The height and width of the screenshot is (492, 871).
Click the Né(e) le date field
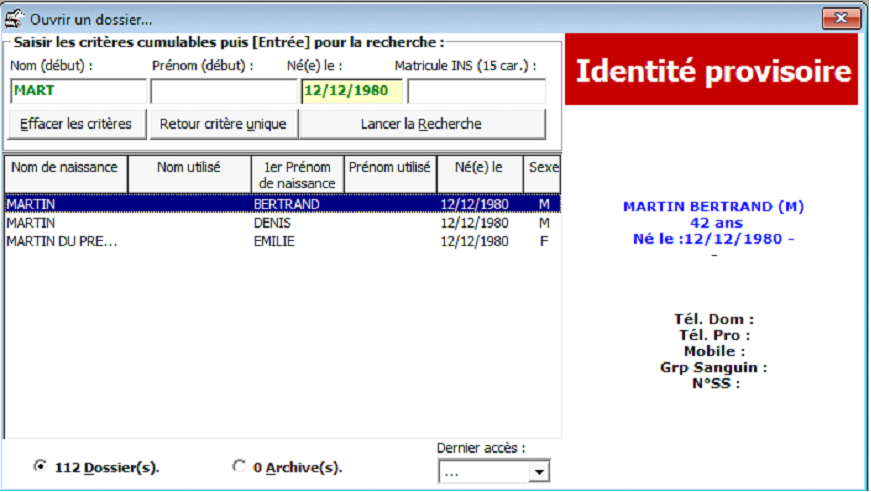tap(351, 92)
